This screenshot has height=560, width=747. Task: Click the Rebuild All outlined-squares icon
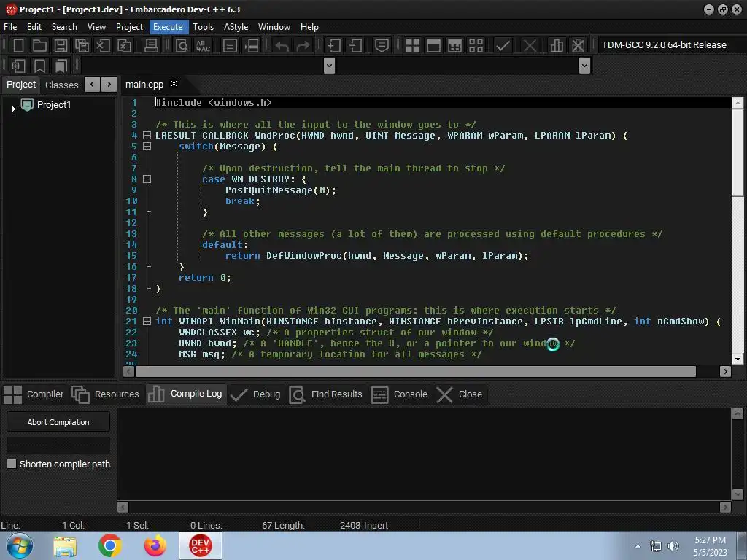pos(476,46)
